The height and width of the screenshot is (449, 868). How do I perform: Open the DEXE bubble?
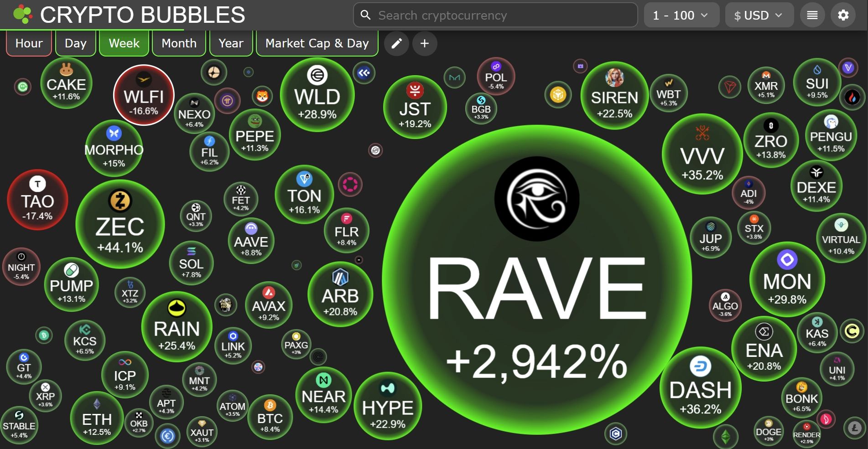[x=816, y=186]
